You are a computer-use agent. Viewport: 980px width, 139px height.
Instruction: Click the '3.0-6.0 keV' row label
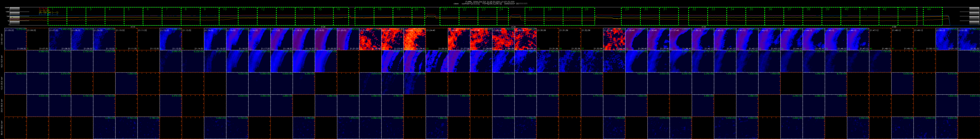(2, 39)
